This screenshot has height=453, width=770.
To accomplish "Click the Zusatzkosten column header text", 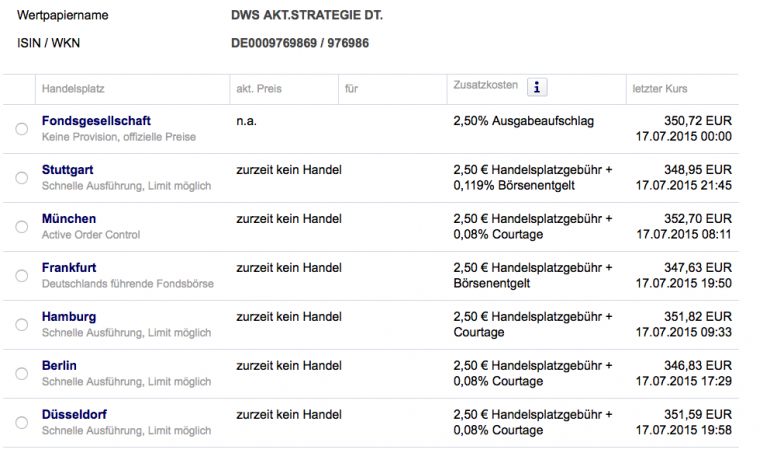I will (483, 85).
